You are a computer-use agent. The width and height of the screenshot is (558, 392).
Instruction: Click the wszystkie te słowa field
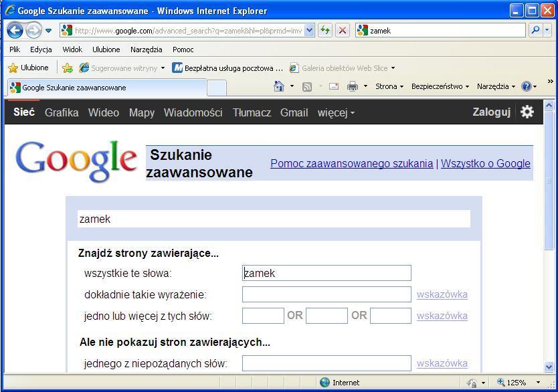[327, 273]
